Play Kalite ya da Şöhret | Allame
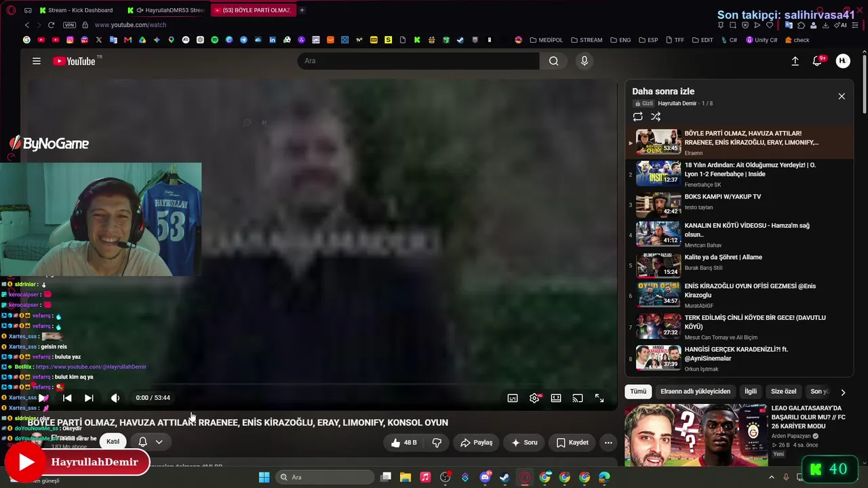The width and height of the screenshot is (868, 488). 739,265
